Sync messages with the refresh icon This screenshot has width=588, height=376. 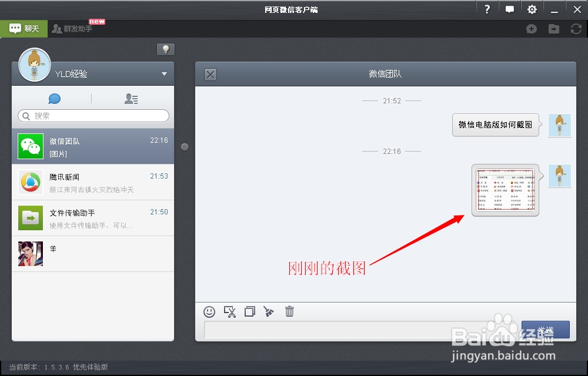(576, 28)
